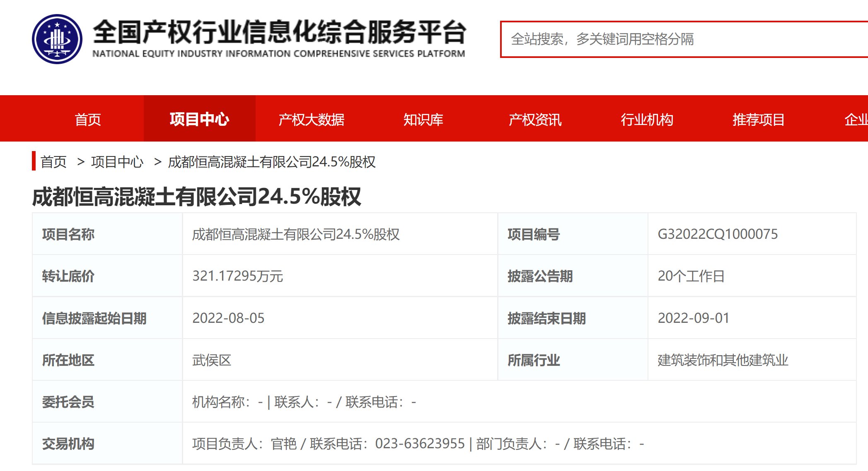The width and height of the screenshot is (868, 471).
Task: Select the large page heading 成都恒高混凝土有限公司24.5%股权
Action: (x=197, y=197)
